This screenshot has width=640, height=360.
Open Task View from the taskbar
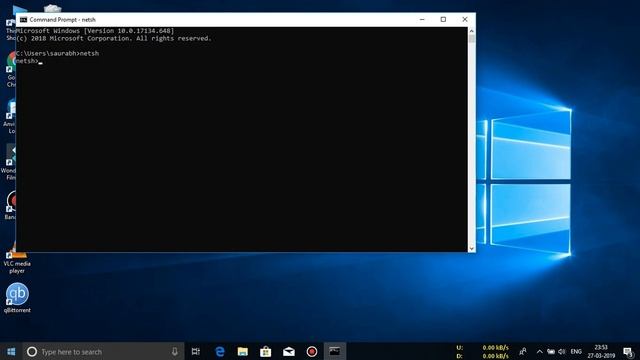coord(196,351)
